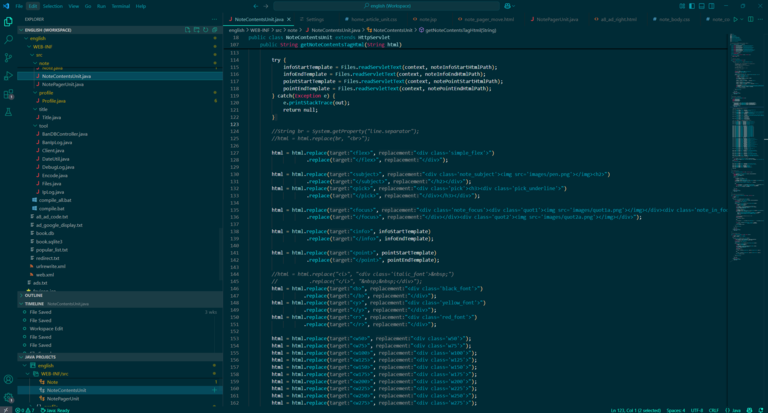
Task: Open the Accounts menu icon
Action: 8,380
